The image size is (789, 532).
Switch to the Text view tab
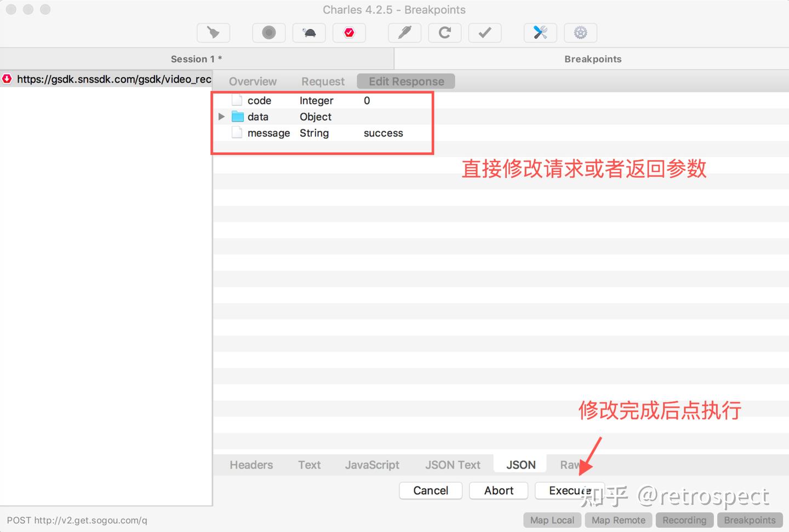(x=309, y=465)
